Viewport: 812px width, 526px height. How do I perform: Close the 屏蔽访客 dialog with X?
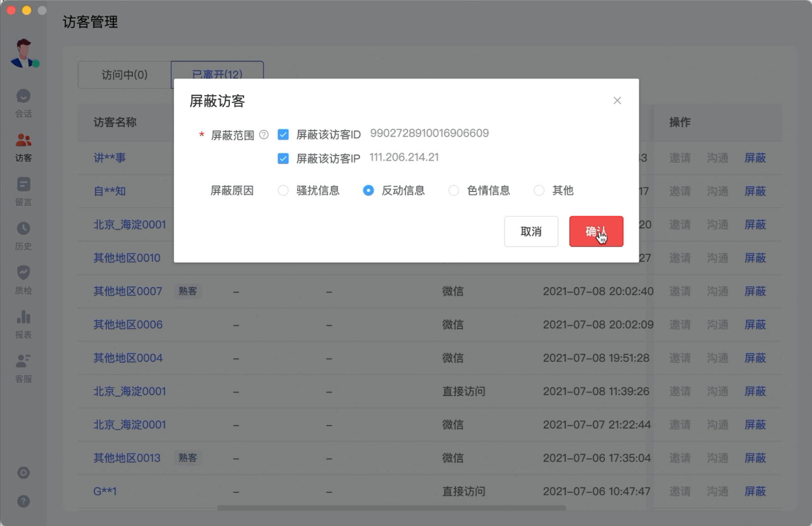pos(617,100)
